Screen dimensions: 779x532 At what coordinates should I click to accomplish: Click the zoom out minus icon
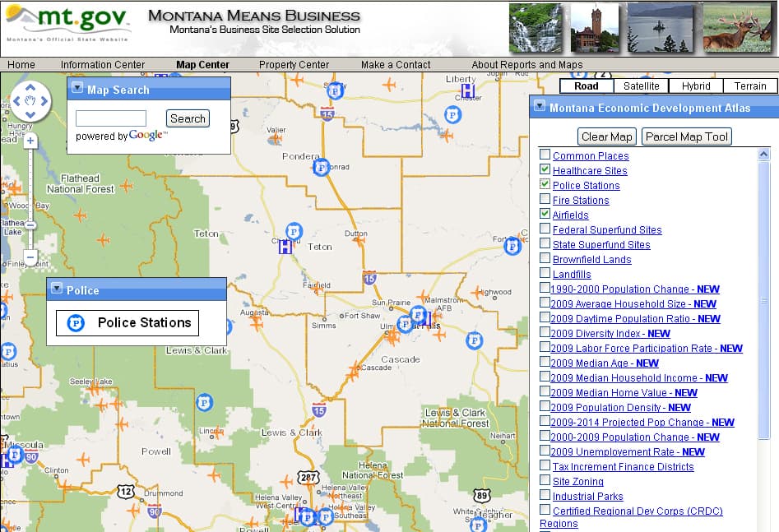[x=30, y=257]
